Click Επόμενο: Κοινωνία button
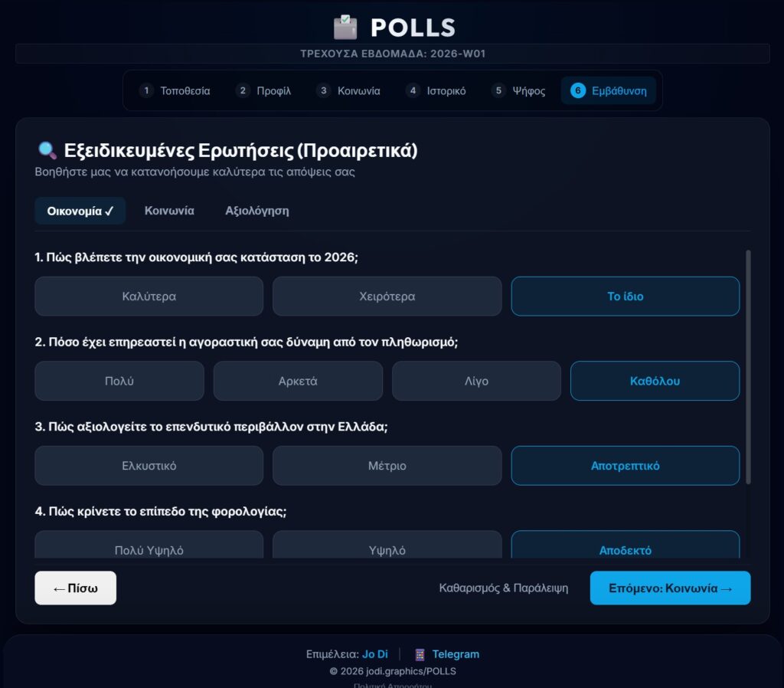 tap(670, 588)
